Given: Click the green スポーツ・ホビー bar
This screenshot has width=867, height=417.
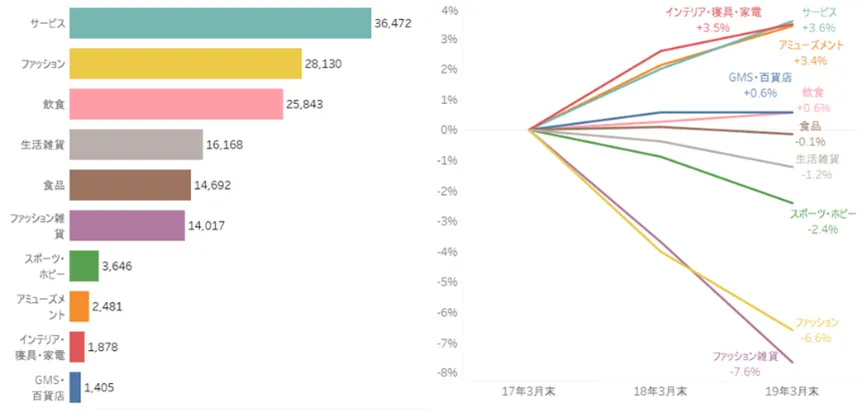Looking at the screenshot, I should [x=84, y=266].
